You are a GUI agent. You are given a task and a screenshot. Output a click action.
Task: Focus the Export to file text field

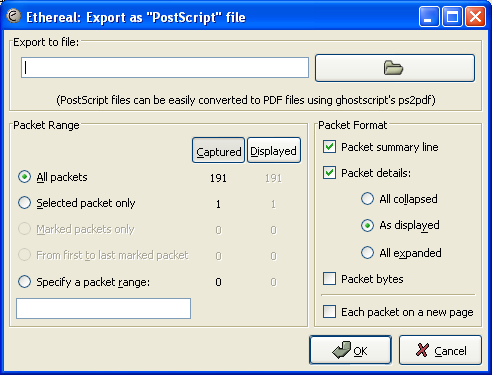click(x=165, y=68)
